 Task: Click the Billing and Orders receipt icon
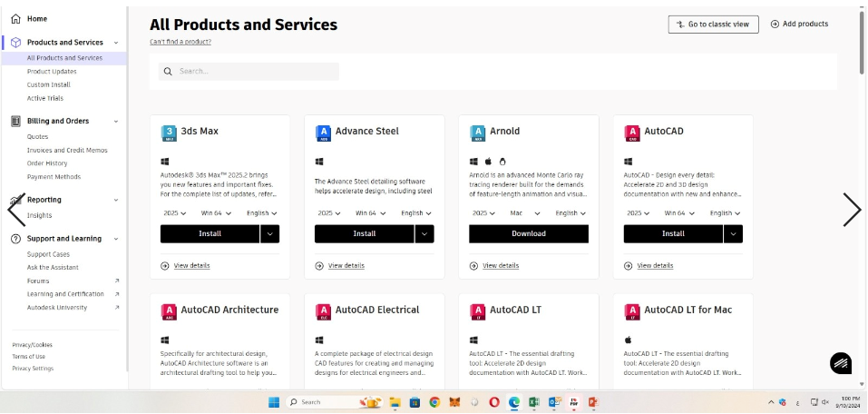tap(15, 121)
